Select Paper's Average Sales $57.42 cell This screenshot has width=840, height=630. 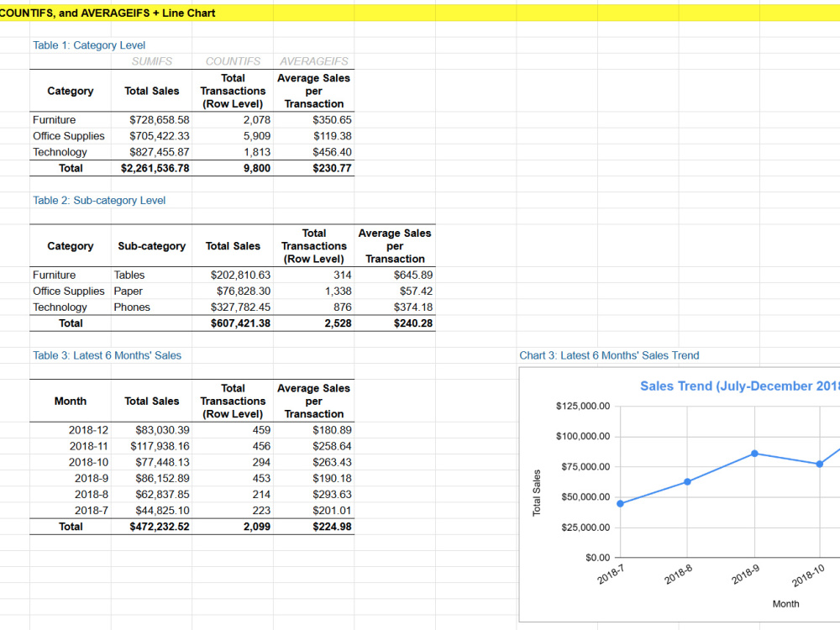413,291
